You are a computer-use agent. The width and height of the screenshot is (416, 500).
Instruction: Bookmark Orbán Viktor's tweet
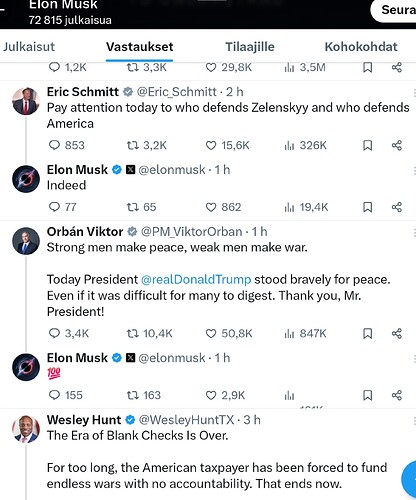click(367, 333)
